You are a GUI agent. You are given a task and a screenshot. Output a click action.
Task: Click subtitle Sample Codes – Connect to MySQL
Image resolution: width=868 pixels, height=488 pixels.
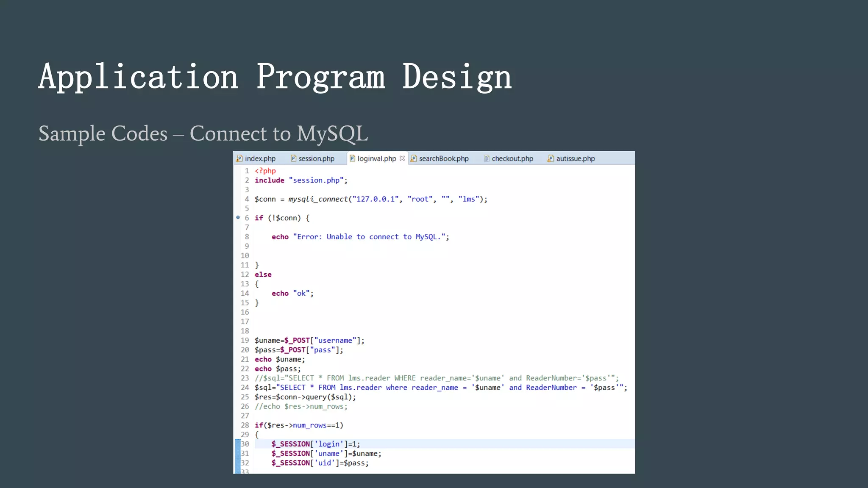pyautogui.click(x=203, y=134)
